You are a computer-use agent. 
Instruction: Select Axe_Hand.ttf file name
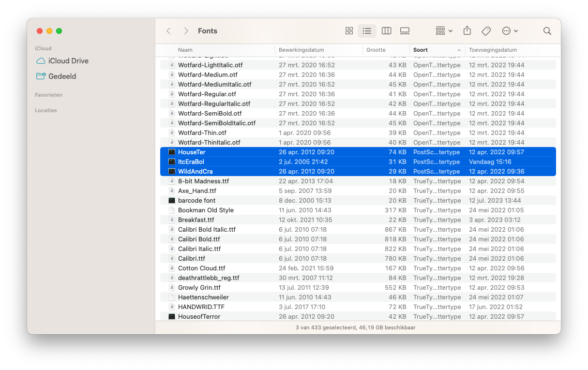point(197,191)
